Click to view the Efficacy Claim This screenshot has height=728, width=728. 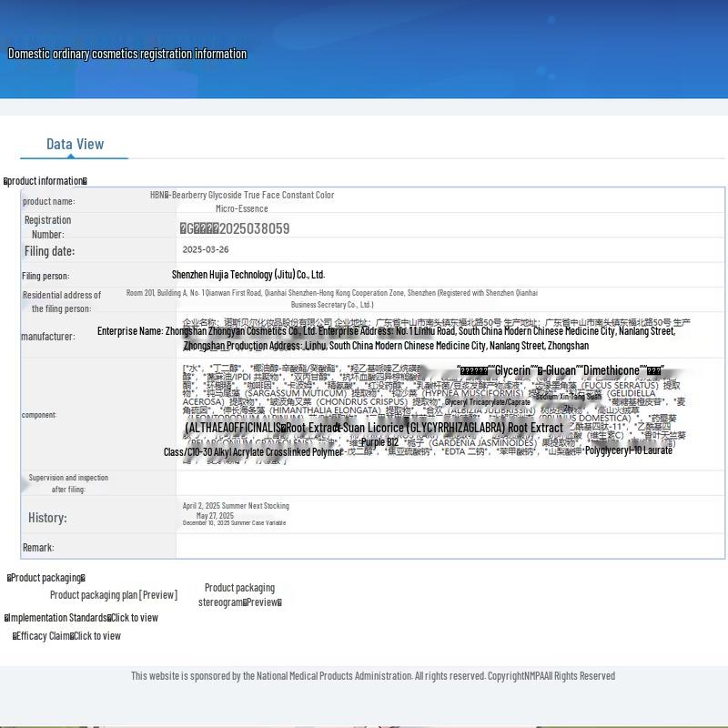96,636
